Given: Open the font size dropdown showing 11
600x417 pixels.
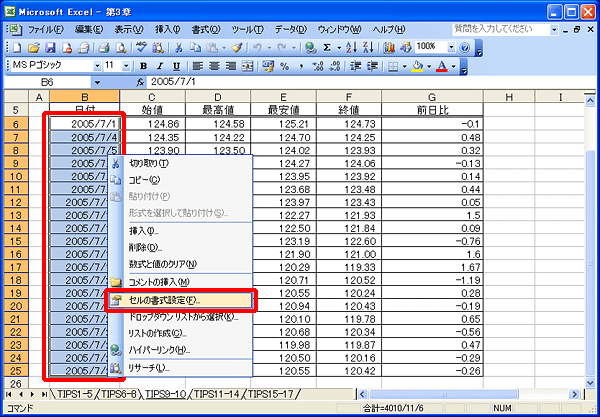Looking at the screenshot, I should 126,66.
